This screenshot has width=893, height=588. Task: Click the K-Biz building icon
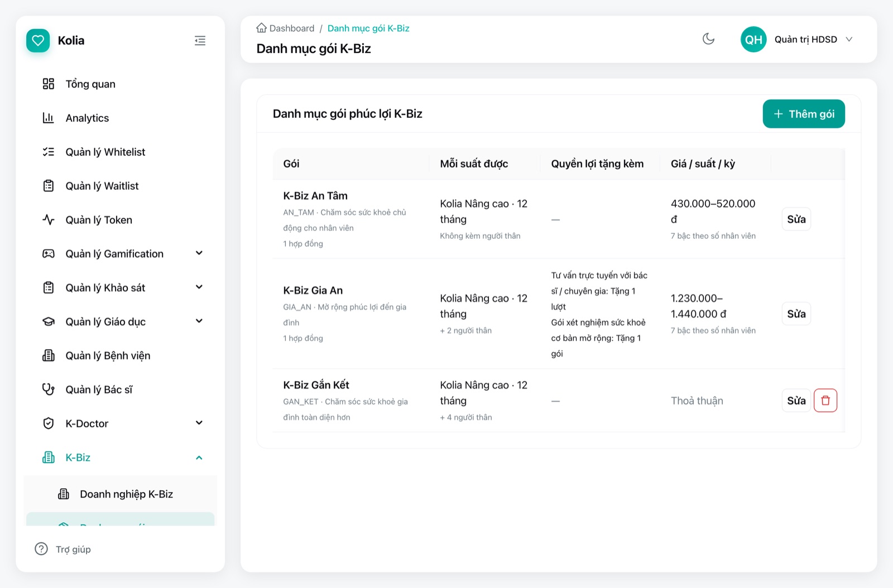click(x=49, y=457)
